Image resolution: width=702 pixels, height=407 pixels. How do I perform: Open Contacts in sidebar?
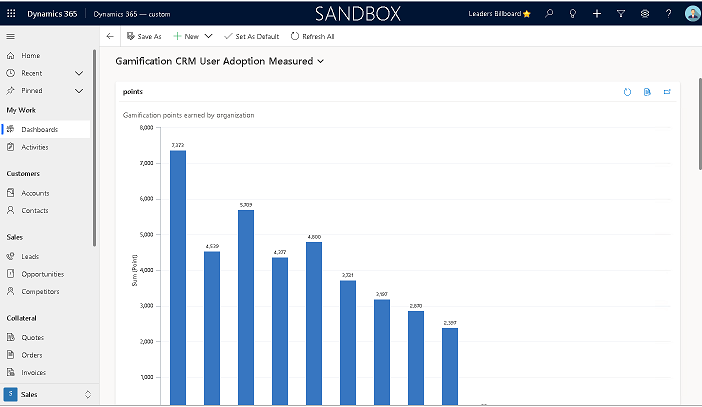coord(34,210)
